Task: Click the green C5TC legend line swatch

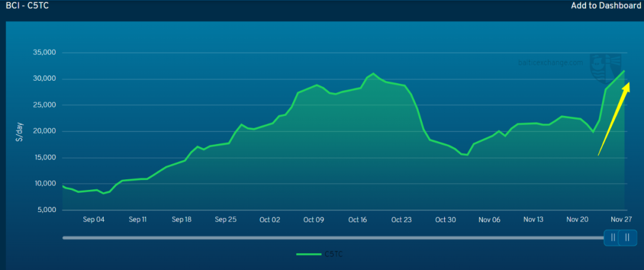Action: (309, 254)
